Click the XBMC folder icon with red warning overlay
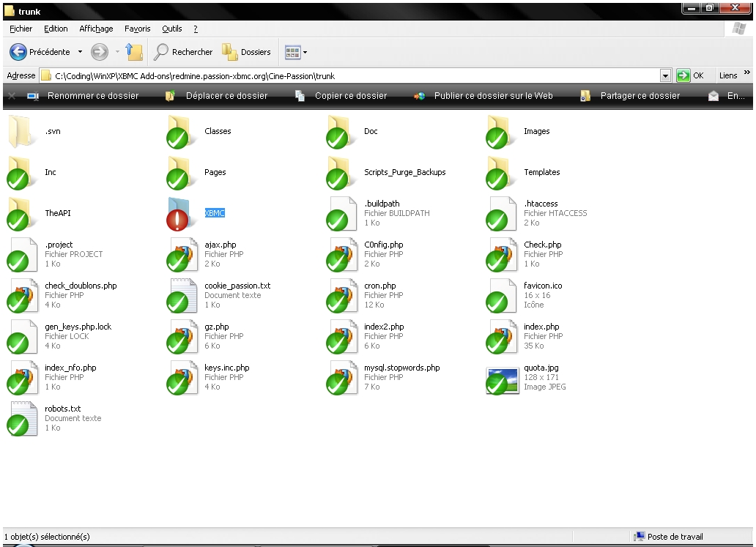756x547 pixels. pos(182,213)
